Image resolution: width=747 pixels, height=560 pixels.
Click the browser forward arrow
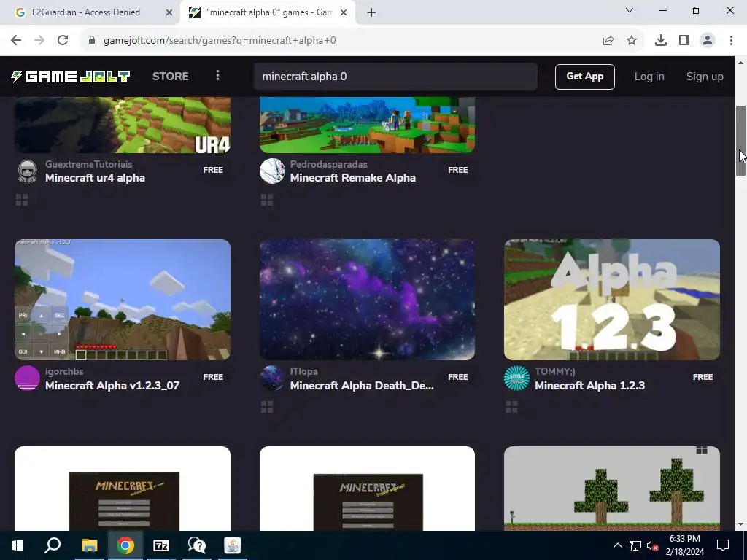(x=39, y=41)
